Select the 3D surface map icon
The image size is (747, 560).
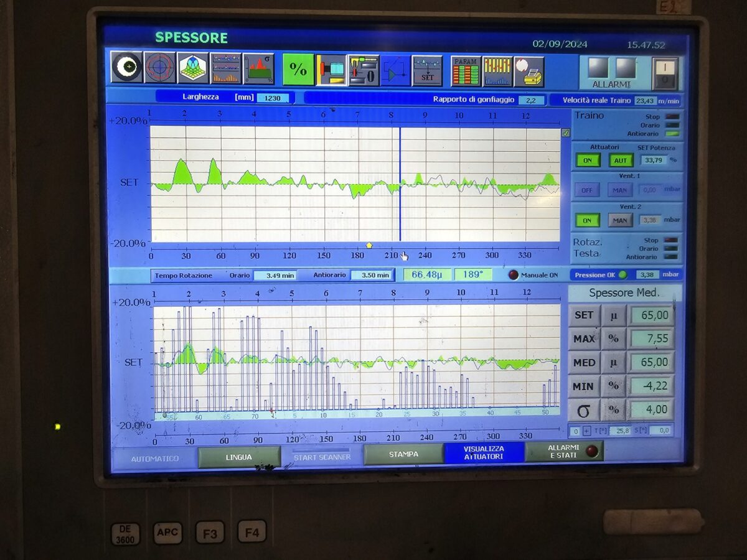click(193, 68)
